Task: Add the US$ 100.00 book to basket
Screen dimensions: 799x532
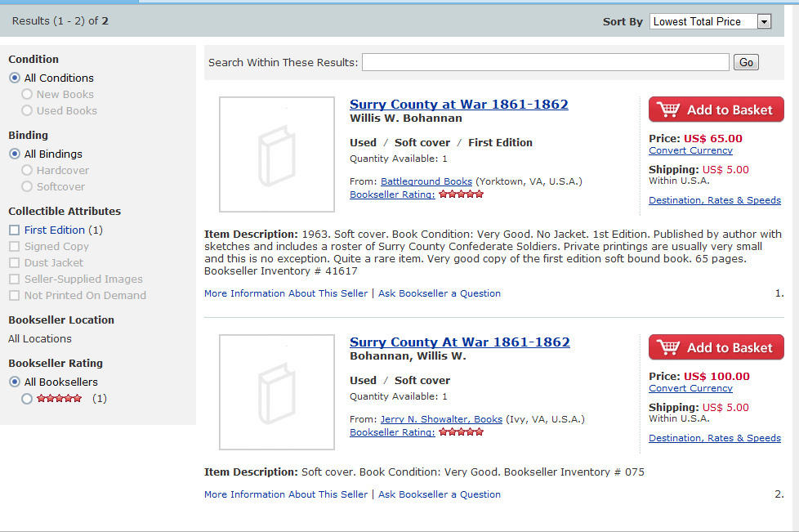Action: pyautogui.click(x=716, y=347)
